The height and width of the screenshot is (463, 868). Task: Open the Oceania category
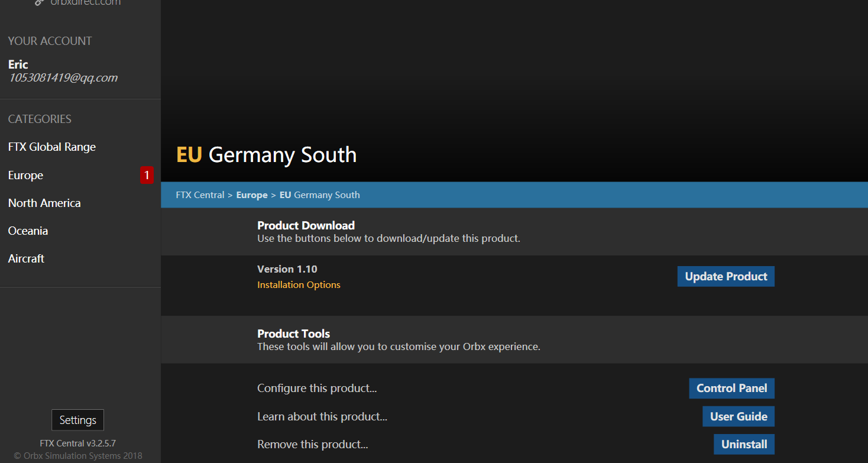pyautogui.click(x=28, y=231)
